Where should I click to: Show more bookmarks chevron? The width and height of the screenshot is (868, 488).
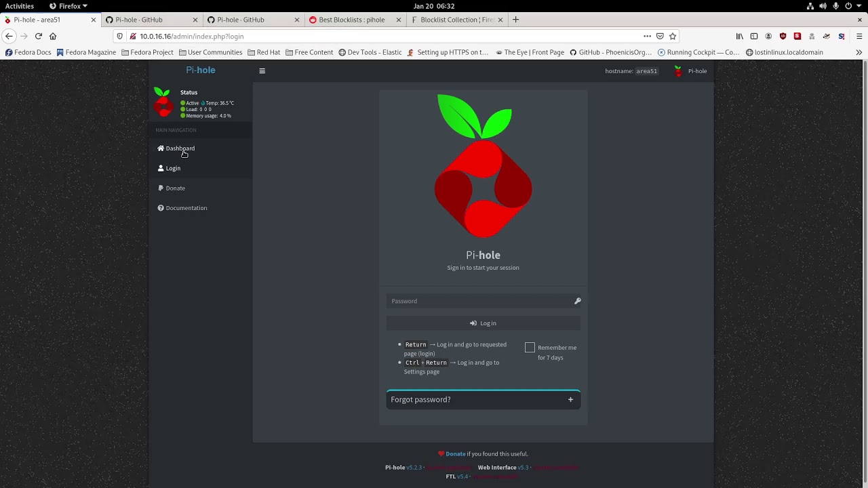tap(859, 52)
